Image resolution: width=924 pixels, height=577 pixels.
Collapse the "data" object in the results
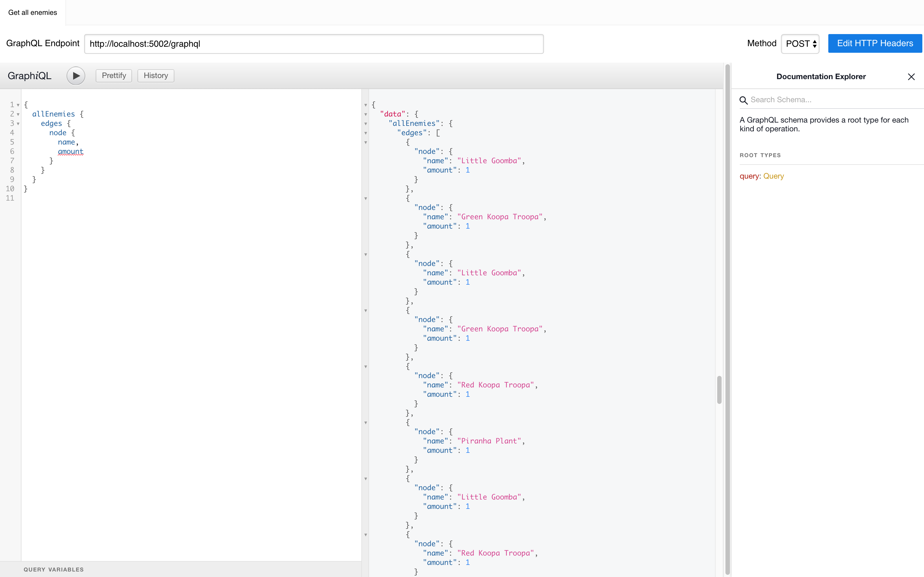tap(366, 115)
